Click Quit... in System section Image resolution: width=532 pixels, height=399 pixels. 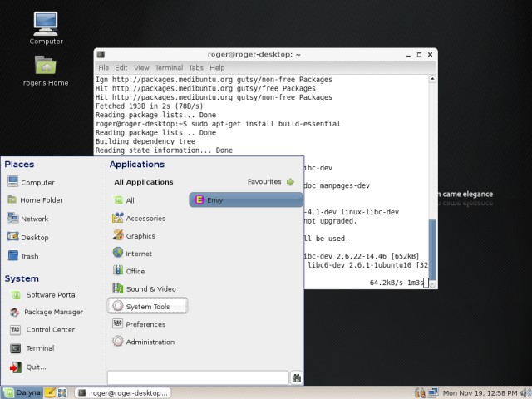tap(27, 367)
